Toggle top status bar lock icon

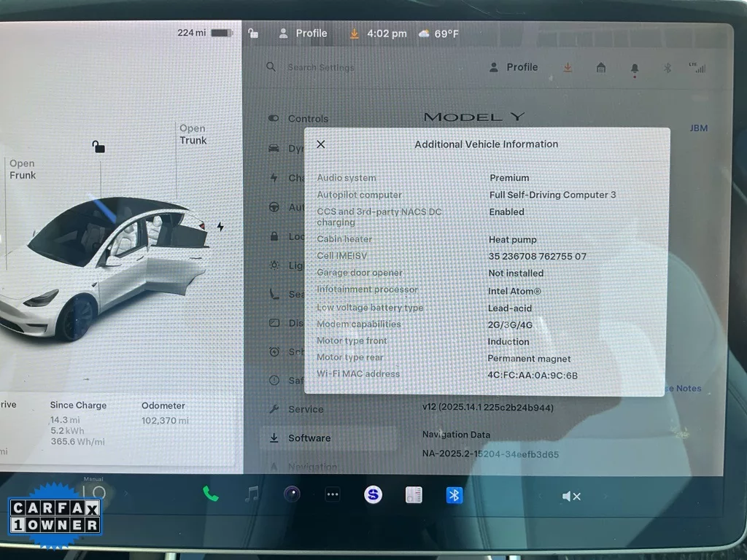point(253,34)
